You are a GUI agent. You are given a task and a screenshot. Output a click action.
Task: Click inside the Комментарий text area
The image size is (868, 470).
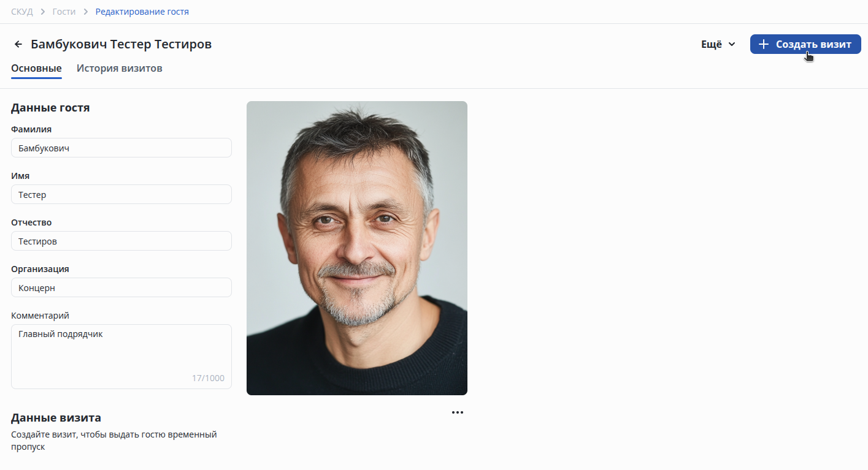pyautogui.click(x=121, y=357)
